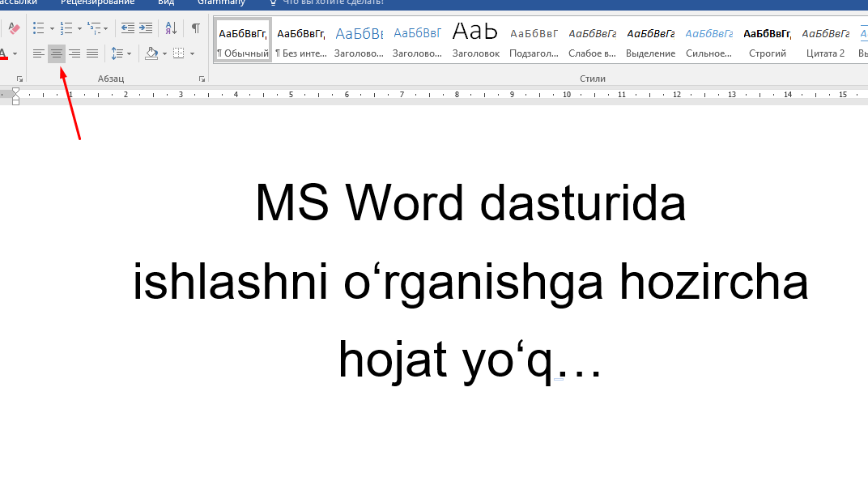Apply the Строгий style
Image resolution: width=868 pixels, height=498 pixels.
768,41
